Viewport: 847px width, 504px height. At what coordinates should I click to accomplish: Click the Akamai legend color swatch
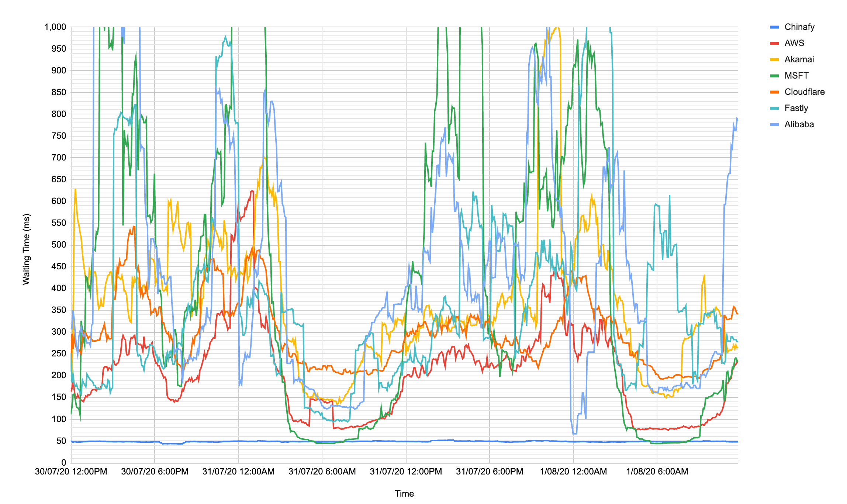click(x=774, y=59)
